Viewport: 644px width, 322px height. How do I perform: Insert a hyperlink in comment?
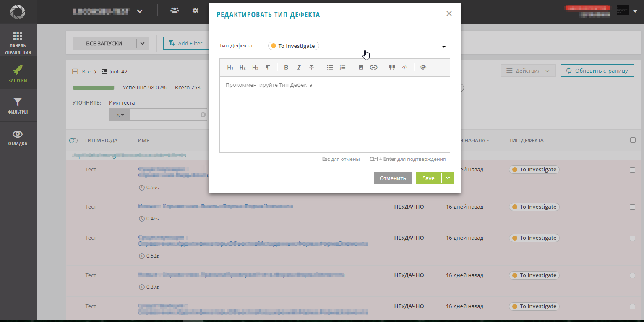tap(373, 68)
